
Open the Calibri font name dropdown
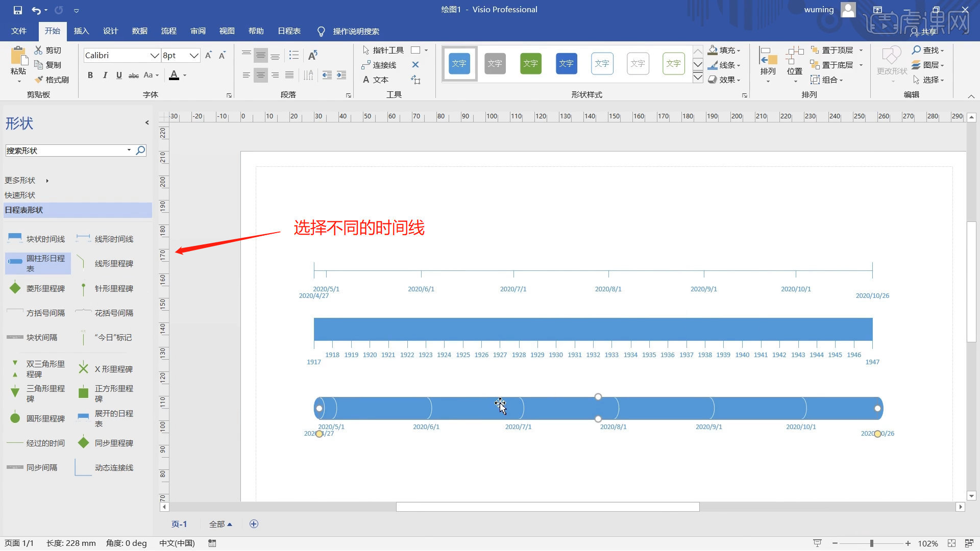coord(155,55)
